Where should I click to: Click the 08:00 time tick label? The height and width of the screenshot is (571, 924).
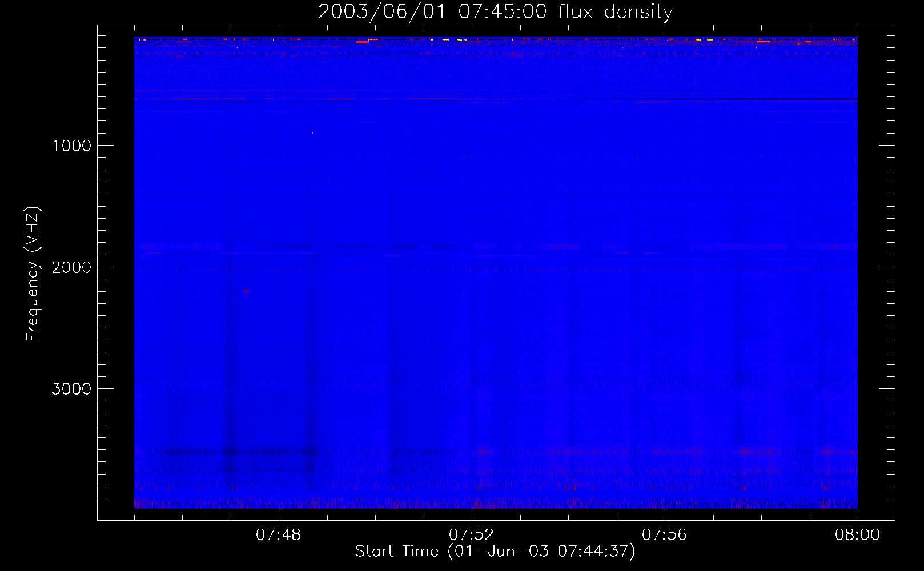(858, 535)
